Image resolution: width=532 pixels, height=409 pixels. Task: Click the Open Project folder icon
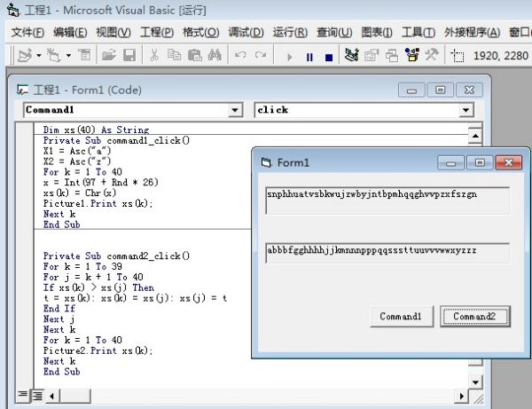point(109,55)
